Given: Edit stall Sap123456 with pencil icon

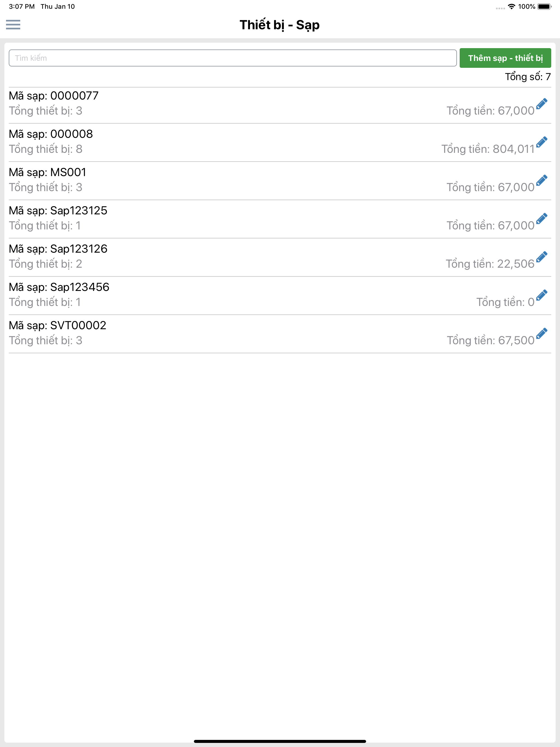Looking at the screenshot, I should pyautogui.click(x=542, y=295).
